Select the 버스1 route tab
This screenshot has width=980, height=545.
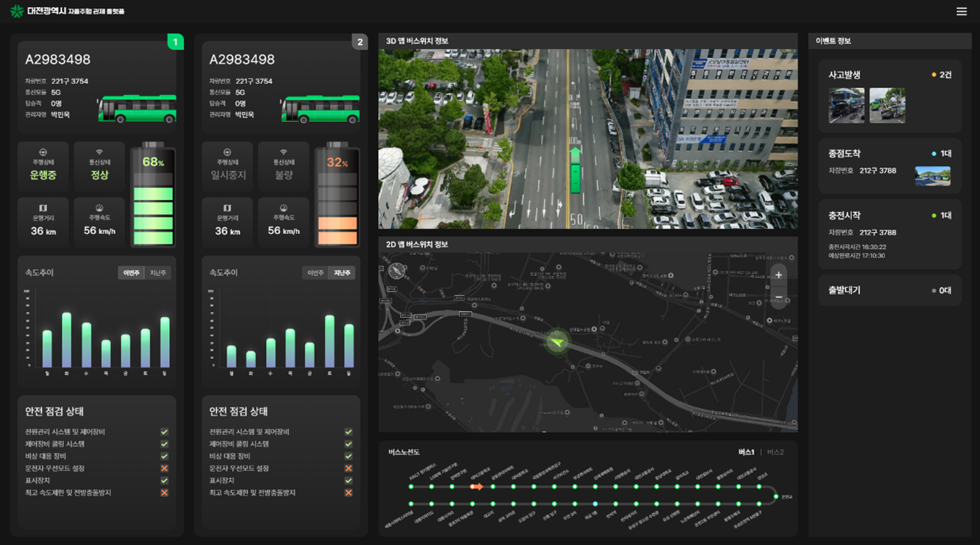pyautogui.click(x=746, y=452)
